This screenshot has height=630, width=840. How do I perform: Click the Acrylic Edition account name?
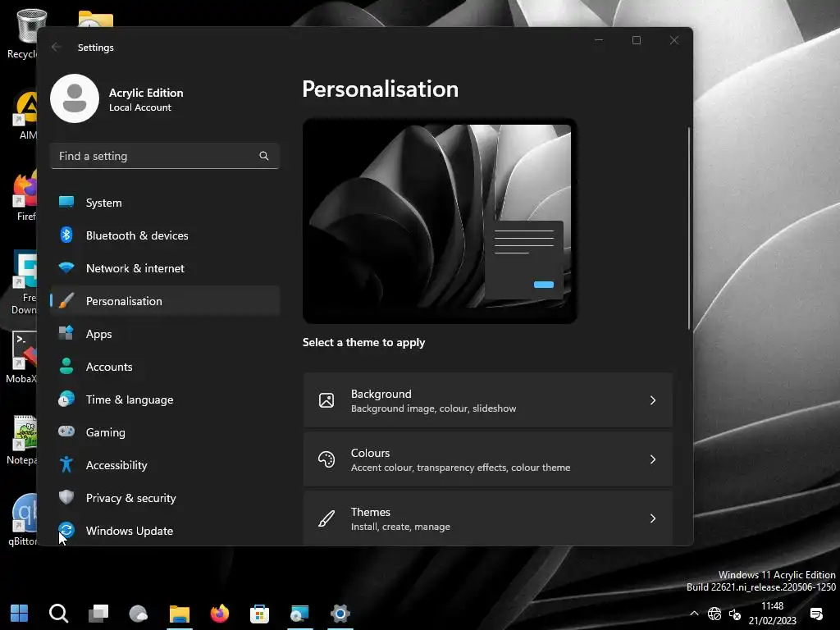click(146, 93)
